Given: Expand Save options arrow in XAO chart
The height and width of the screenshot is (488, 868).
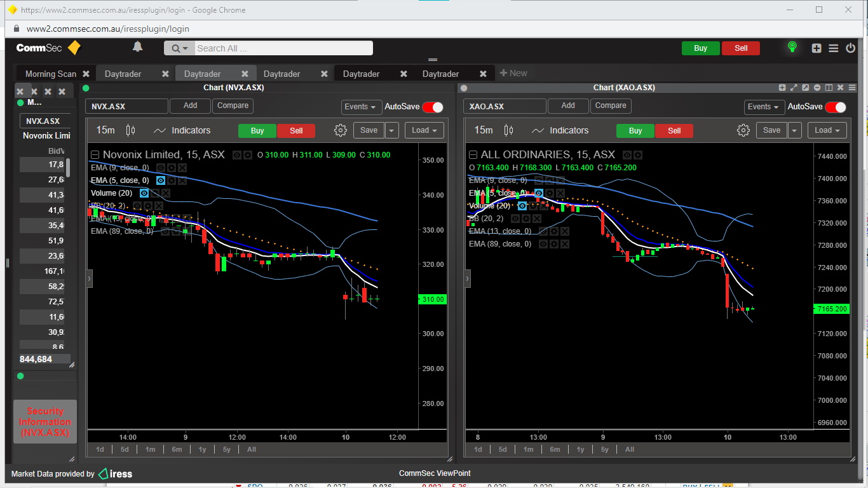Looking at the screenshot, I should [794, 130].
